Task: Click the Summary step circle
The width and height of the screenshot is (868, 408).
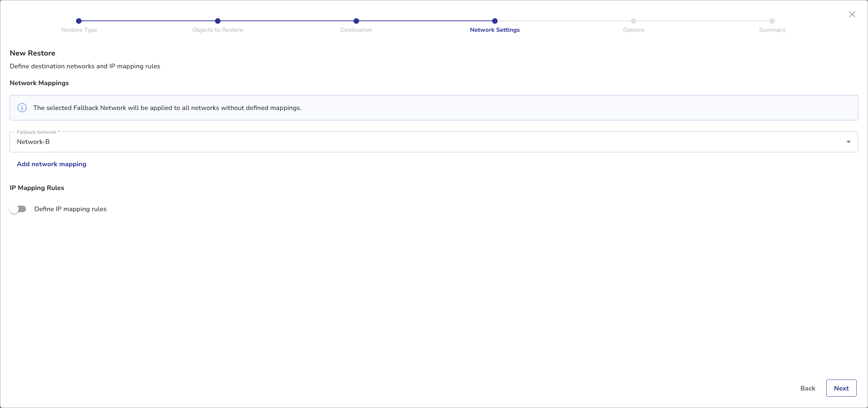Action: [772, 21]
